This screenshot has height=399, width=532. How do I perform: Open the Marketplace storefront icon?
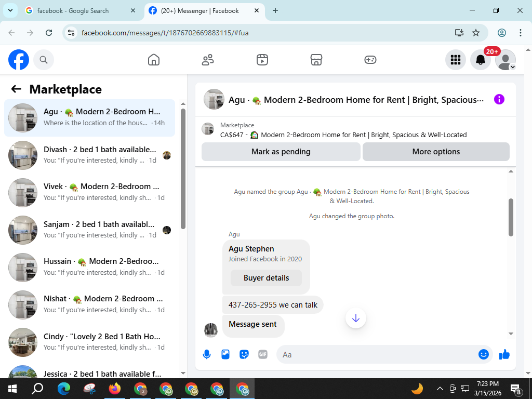(316, 60)
